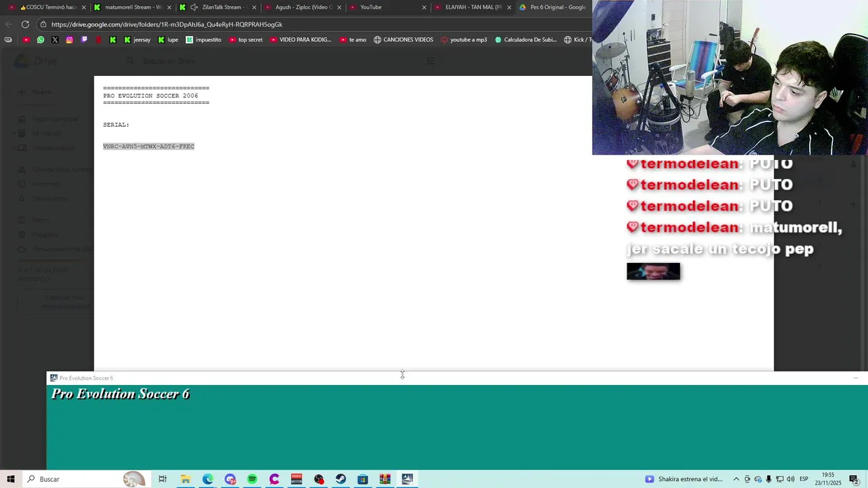Close the COSCU Terminó tab
868x488 pixels.
[x=84, y=7]
